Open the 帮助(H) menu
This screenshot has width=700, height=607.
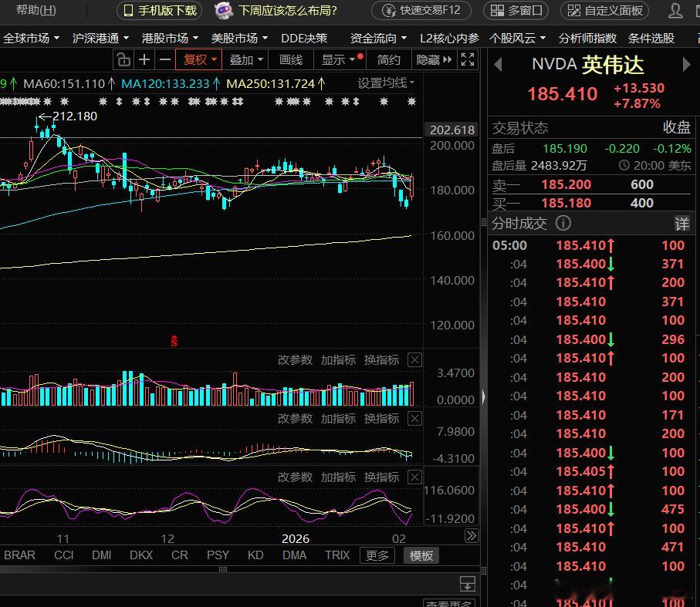(36, 10)
